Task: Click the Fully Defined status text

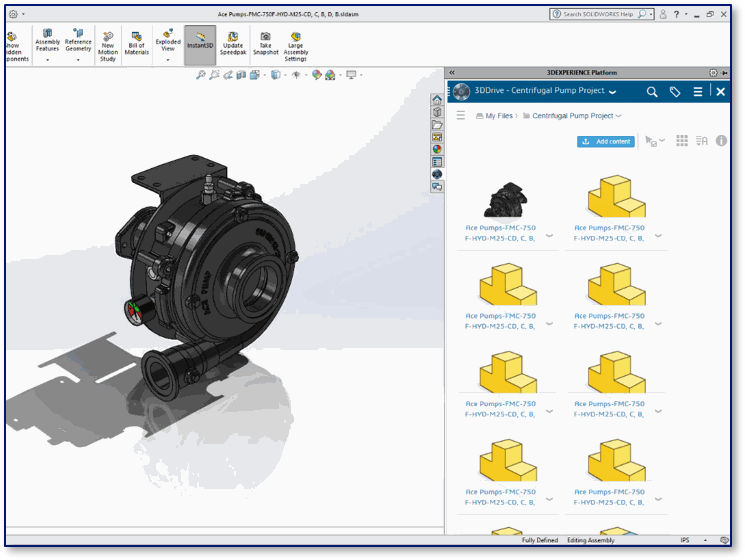Action: click(540, 540)
